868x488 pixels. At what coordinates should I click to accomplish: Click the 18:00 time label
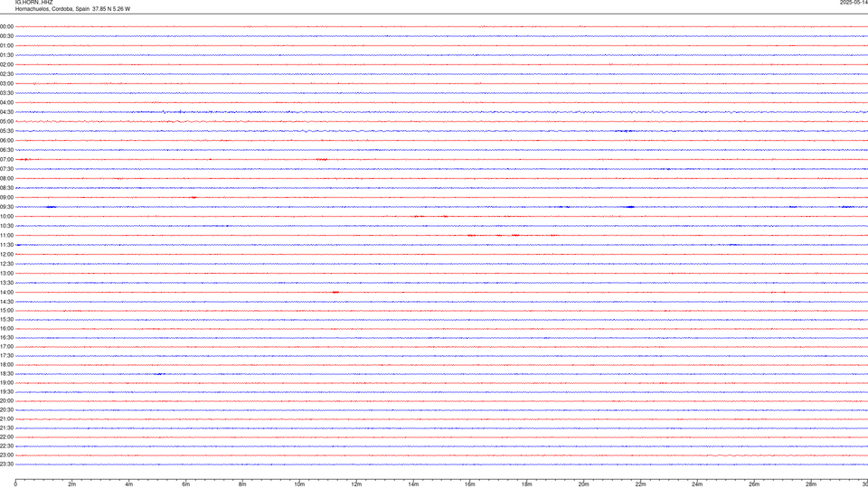pyautogui.click(x=6, y=364)
